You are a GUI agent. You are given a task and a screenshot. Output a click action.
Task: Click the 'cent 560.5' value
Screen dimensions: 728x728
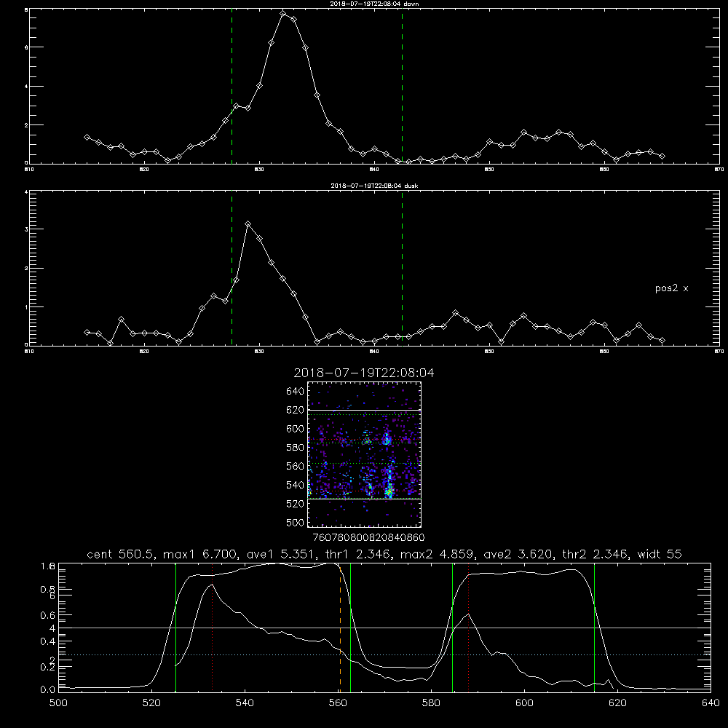[120, 554]
